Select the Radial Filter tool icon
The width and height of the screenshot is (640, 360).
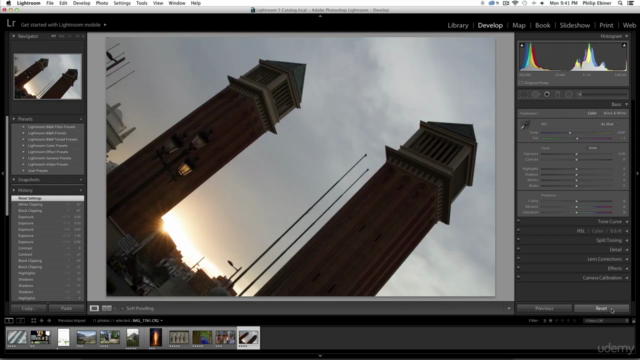click(x=569, y=94)
